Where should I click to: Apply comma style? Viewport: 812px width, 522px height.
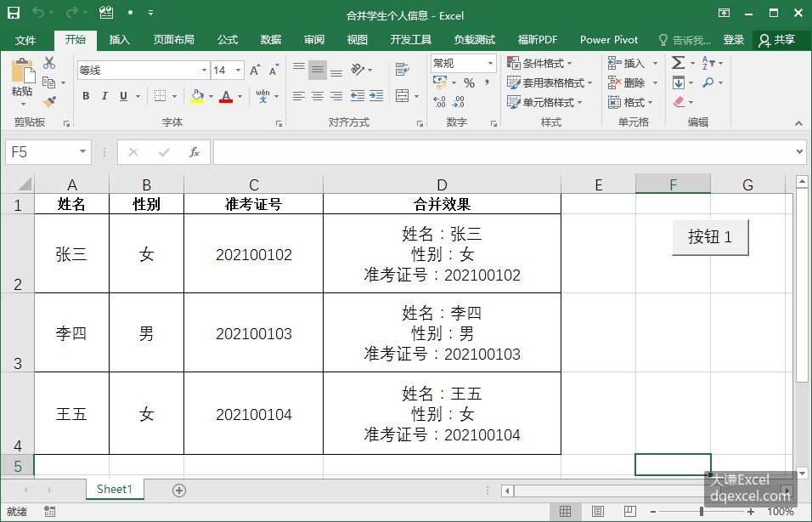(487, 83)
